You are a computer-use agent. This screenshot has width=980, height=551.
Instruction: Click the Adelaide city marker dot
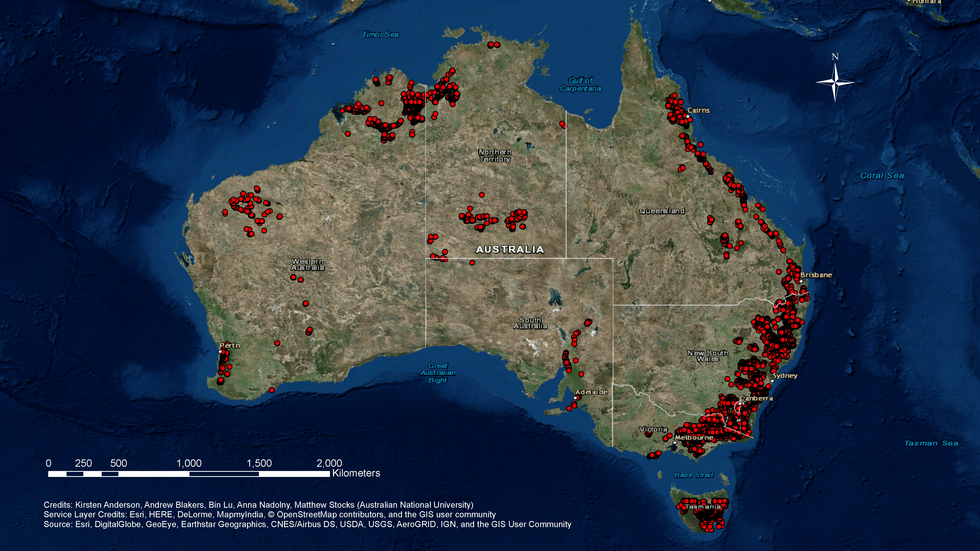[575, 398]
